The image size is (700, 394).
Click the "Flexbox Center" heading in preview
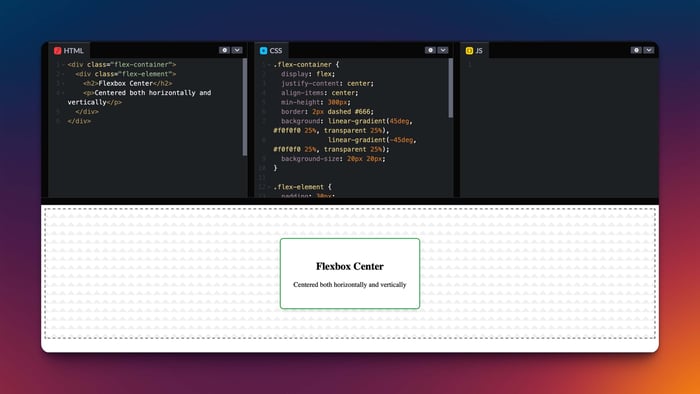(x=350, y=266)
